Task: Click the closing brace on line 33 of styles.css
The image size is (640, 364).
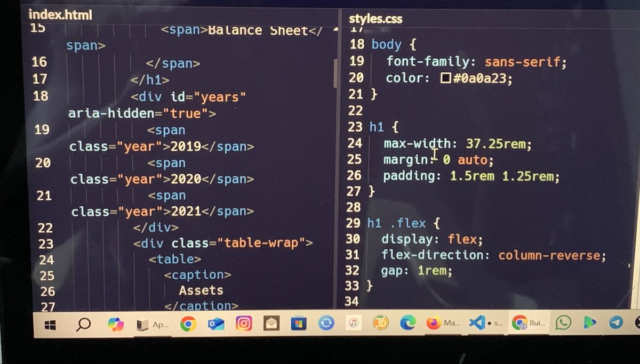Action: [x=370, y=286]
